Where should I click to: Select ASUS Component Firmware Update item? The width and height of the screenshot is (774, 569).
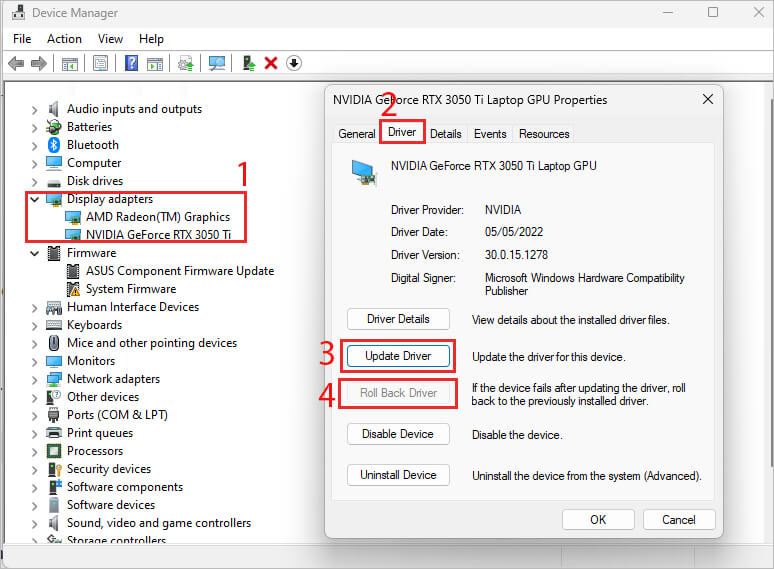pyautogui.click(x=180, y=271)
